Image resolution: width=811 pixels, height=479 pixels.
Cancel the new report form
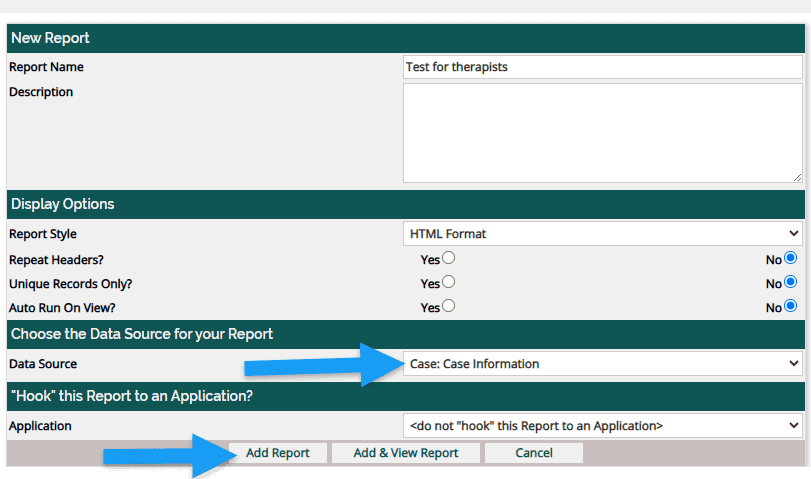pyautogui.click(x=534, y=453)
